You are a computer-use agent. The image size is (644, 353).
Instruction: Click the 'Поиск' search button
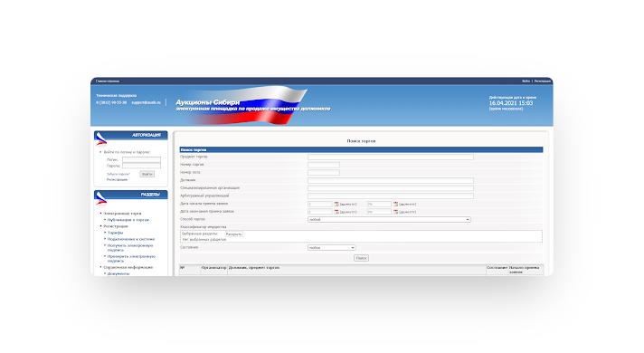click(x=362, y=258)
